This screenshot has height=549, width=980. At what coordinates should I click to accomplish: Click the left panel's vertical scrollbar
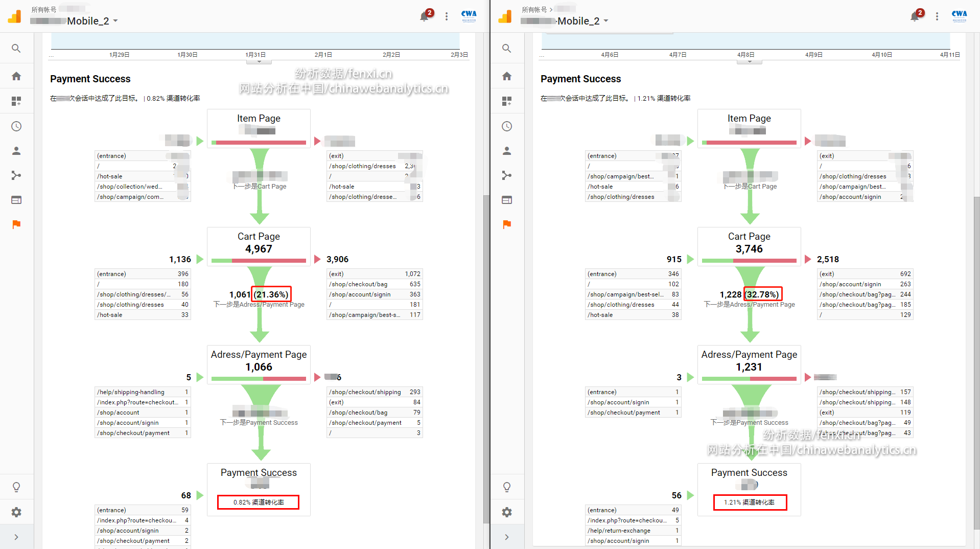[486, 358]
